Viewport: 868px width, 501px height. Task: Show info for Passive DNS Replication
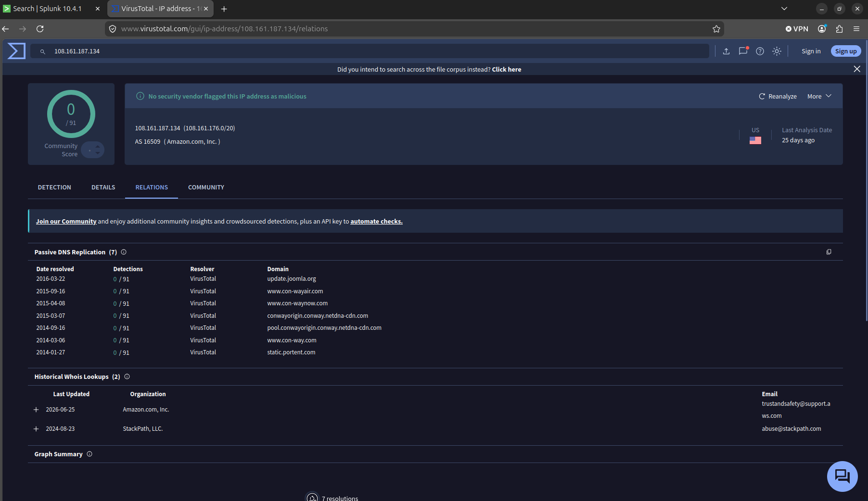(124, 252)
